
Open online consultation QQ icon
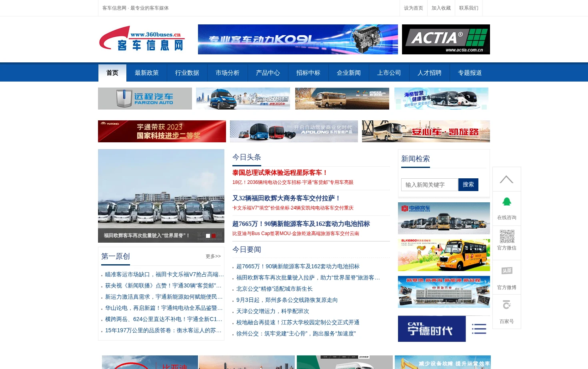point(507,201)
